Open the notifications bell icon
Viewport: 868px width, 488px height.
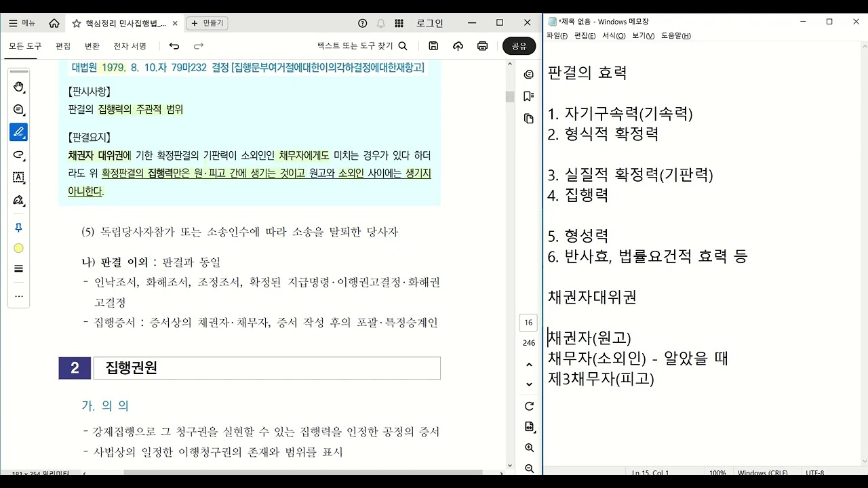pos(381,23)
